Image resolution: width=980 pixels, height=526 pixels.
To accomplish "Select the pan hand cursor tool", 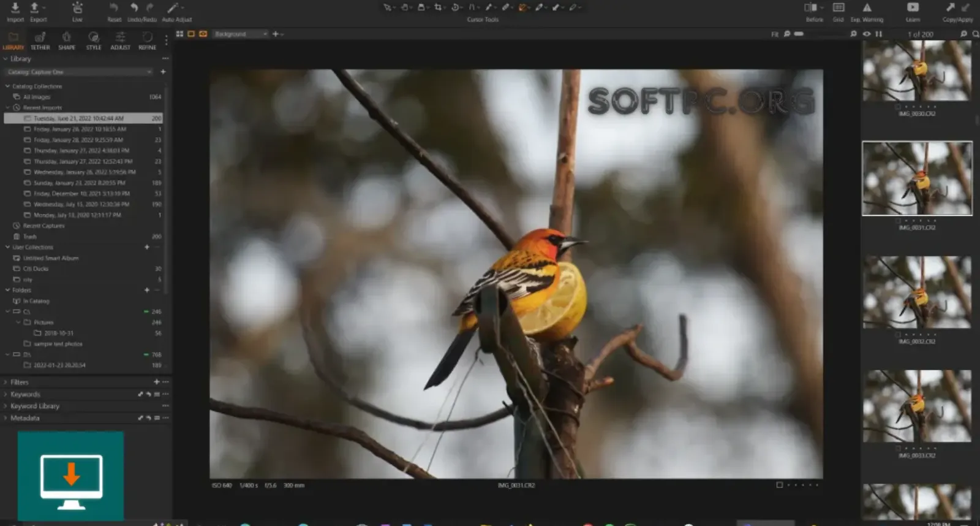I will 404,7.
